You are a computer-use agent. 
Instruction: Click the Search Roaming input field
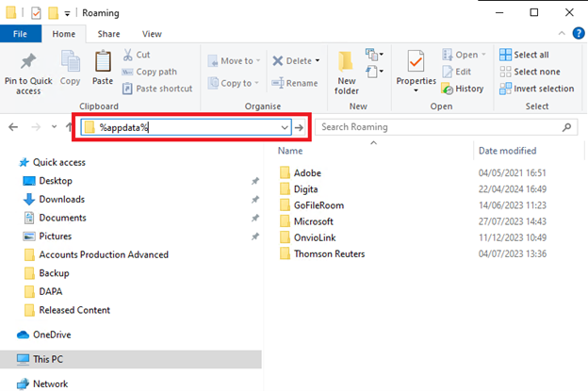(438, 127)
